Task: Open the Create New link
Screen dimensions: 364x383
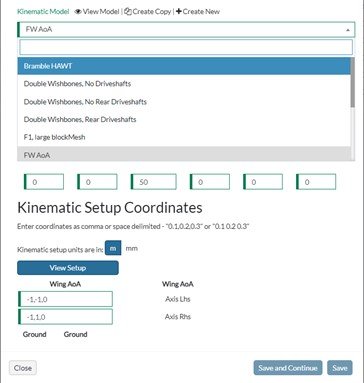Action: pyautogui.click(x=201, y=12)
